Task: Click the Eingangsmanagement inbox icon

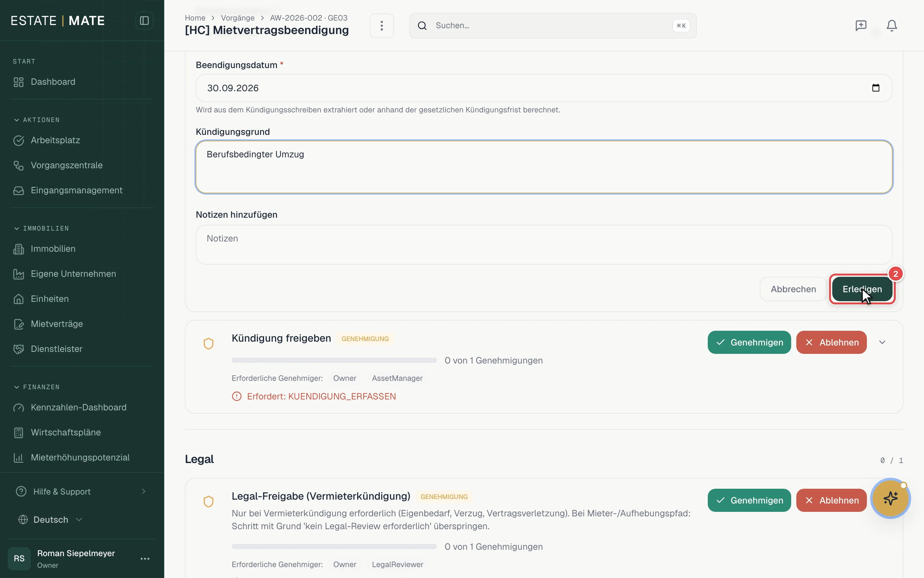Action: click(x=18, y=190)
